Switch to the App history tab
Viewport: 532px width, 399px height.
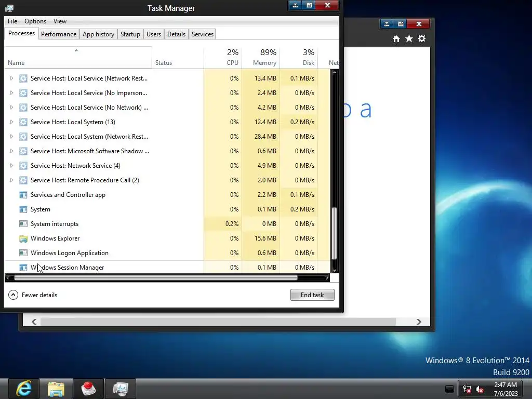click(x=98, y=34)
